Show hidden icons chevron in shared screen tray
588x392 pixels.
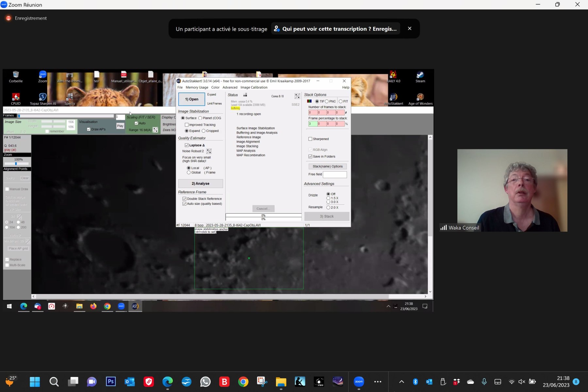388,306
